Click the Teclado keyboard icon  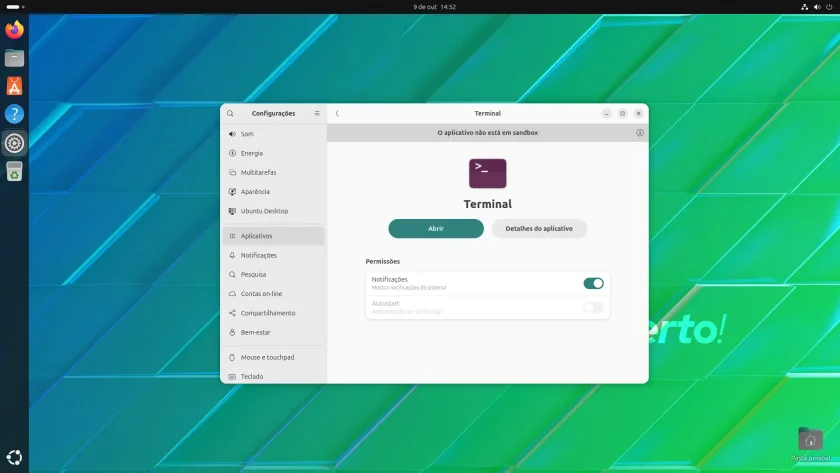coord(232,377)
